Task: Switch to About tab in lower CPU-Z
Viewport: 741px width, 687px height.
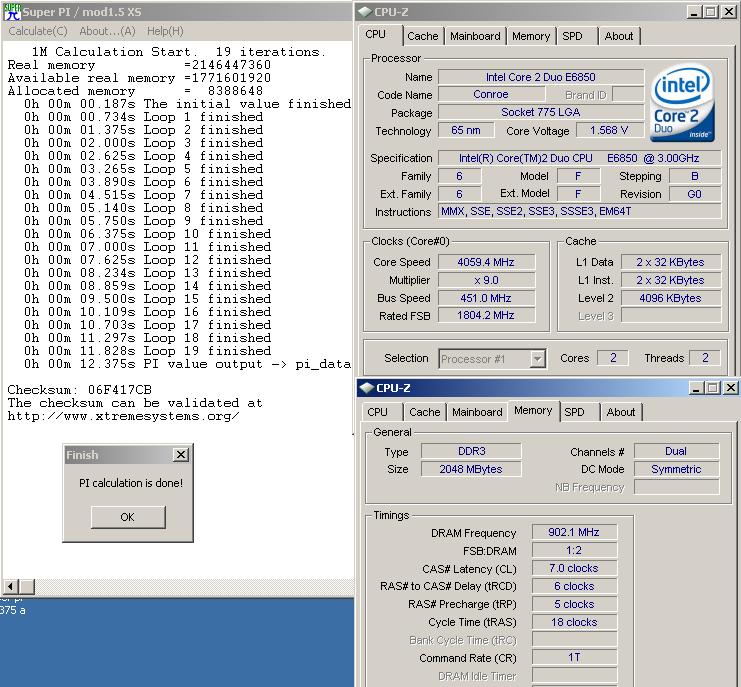Action: (x=620, y=412)
